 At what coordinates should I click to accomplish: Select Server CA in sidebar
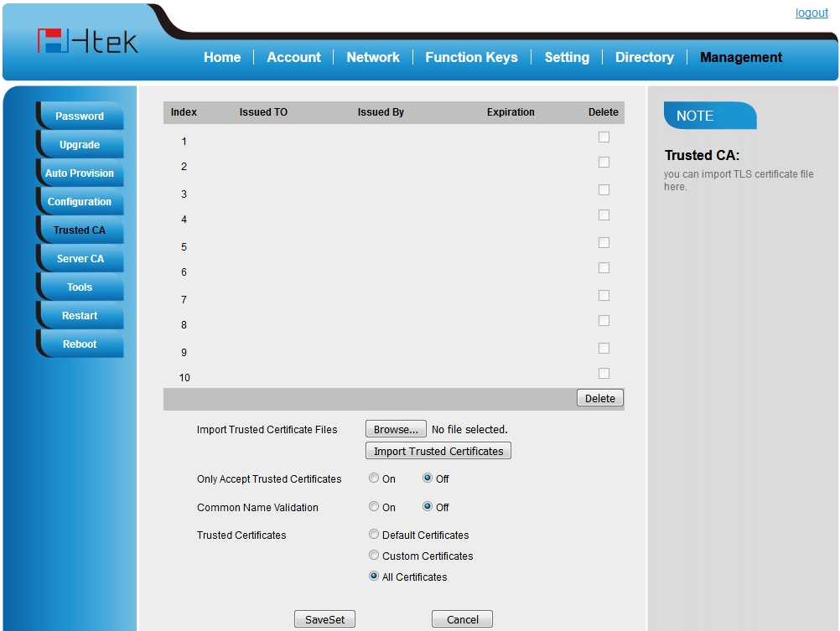coord(80,259)
